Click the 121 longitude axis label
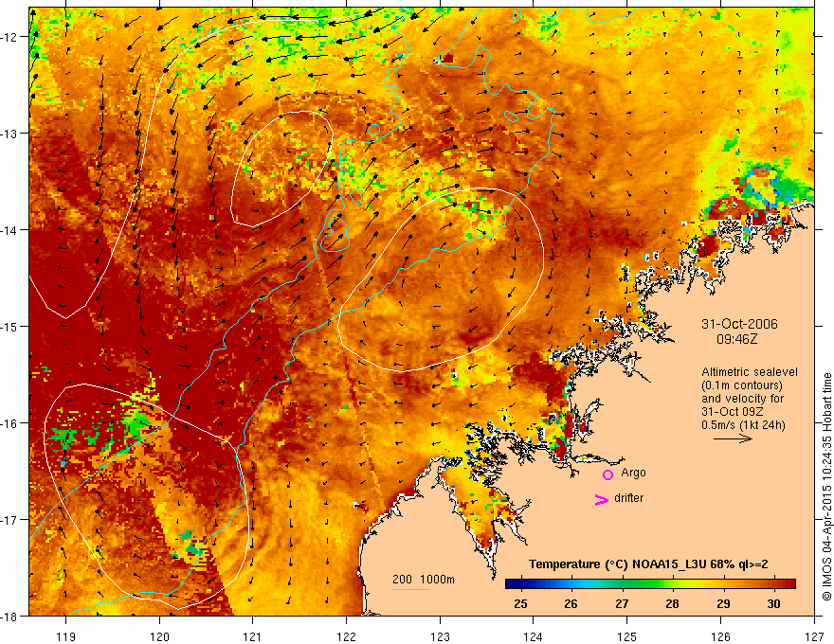 pyautogui.click(x=252, y=636)
